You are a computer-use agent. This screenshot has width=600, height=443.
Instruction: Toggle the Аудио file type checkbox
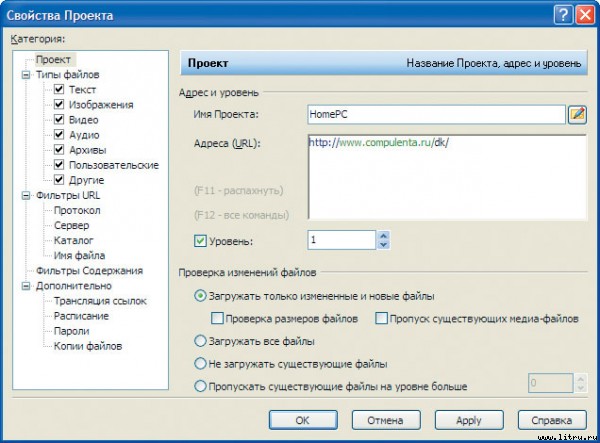click(59, 135)
